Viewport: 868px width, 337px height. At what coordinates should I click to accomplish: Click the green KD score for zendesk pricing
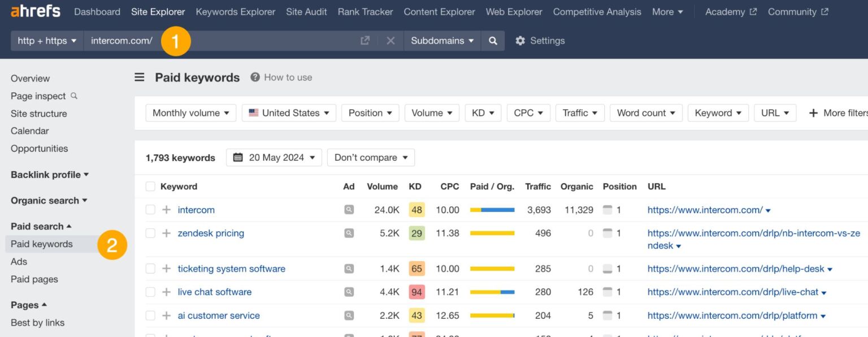415,233
